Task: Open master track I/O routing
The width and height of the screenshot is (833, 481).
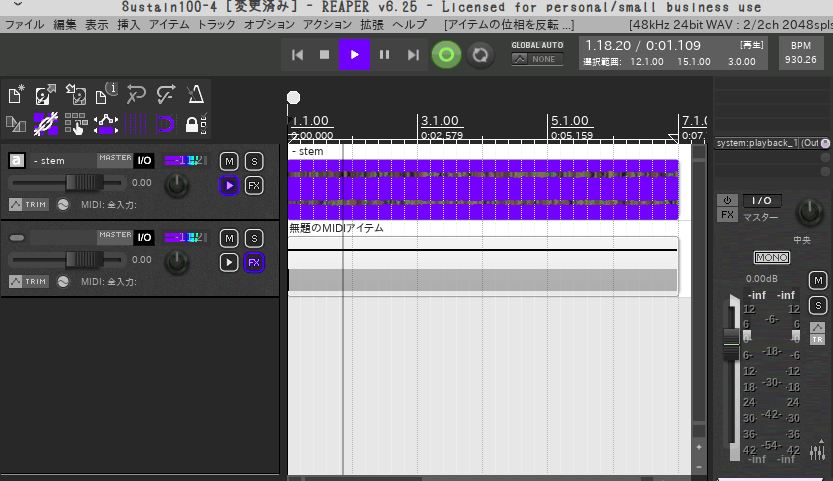Action: pyautogui.click(x=761, y=200)
